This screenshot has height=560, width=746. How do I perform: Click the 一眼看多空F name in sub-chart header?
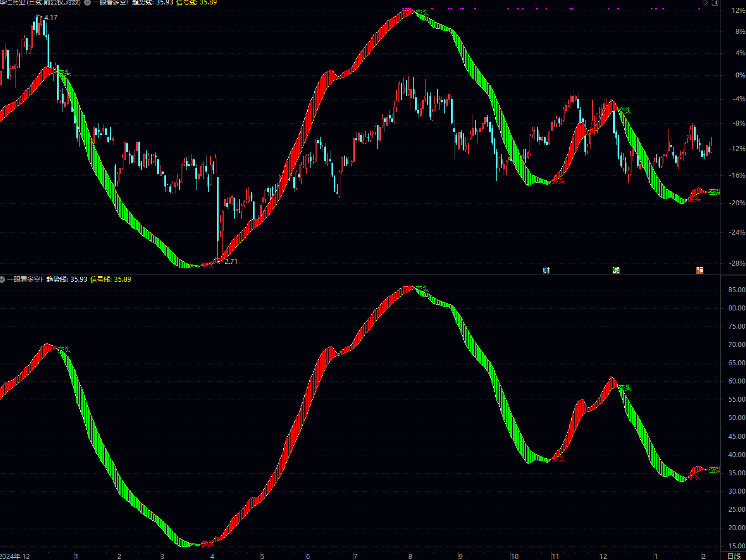tap(25, 279)
